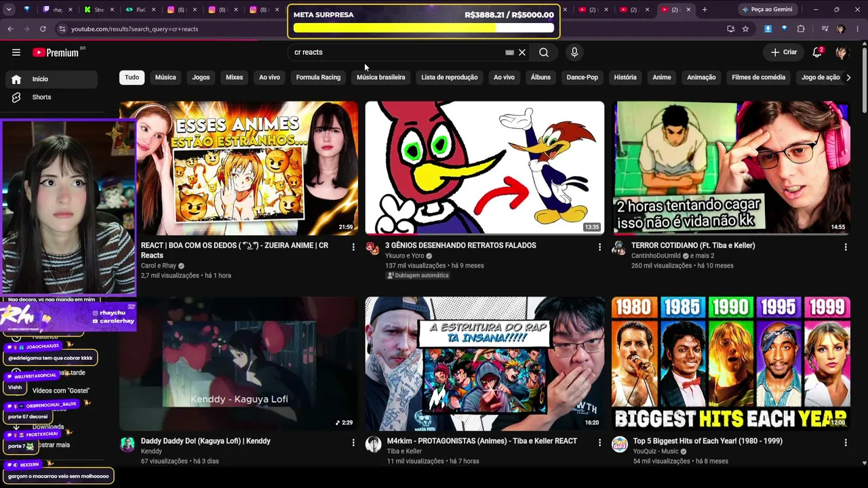Image resolution: width=868 pixels, height=488 pixels.
Task: Open the Kenddy Kaguya Lofi thumbnail
Action: pos(239,363)
